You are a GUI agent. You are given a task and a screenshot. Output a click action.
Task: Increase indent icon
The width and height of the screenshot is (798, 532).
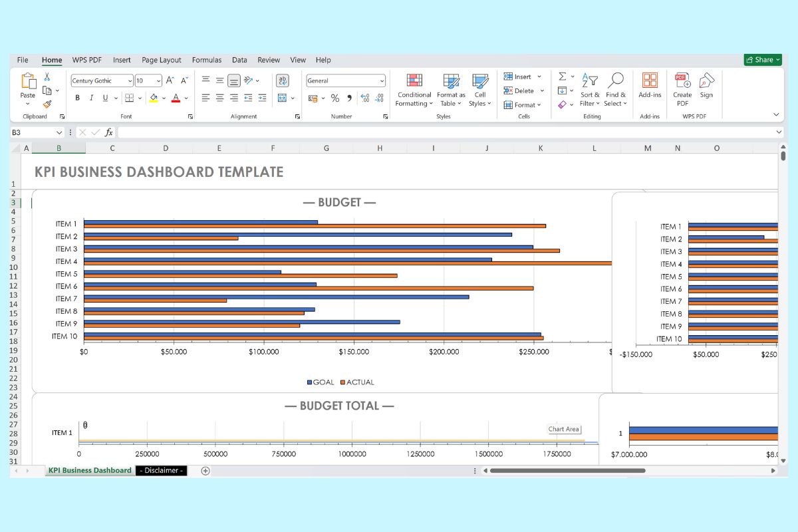pos(263,98)
